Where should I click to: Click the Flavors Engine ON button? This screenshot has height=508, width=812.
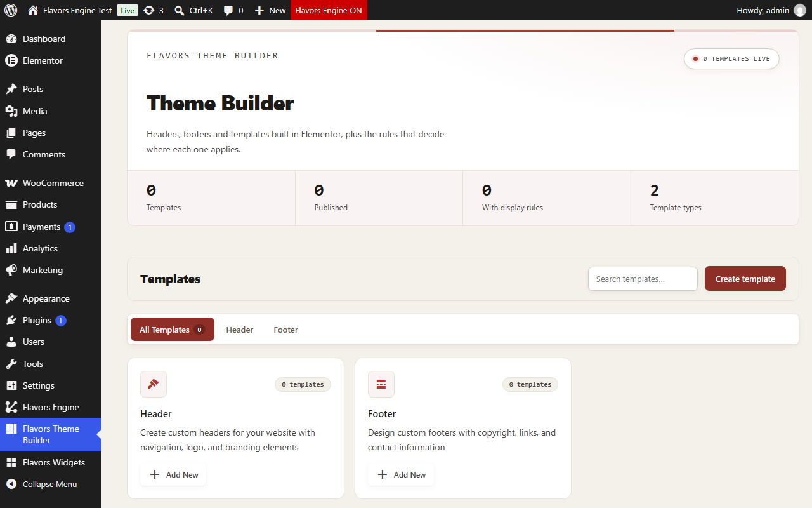[x=329, y=10]
